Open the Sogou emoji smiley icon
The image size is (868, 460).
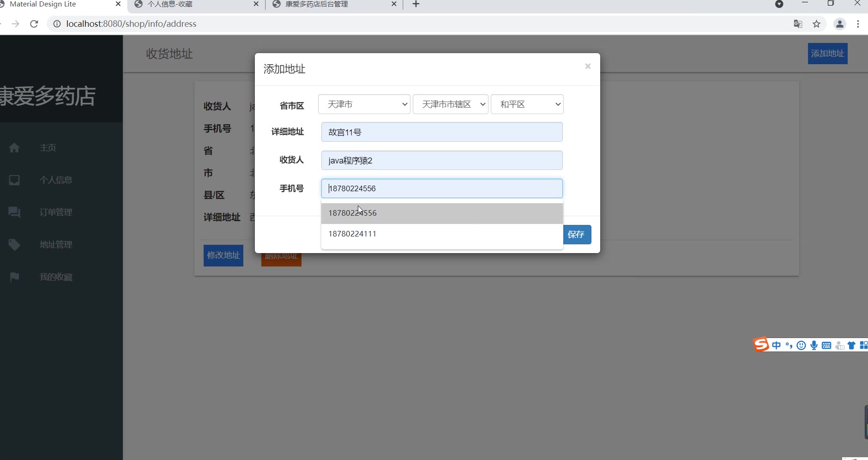[x=802, y=345]
